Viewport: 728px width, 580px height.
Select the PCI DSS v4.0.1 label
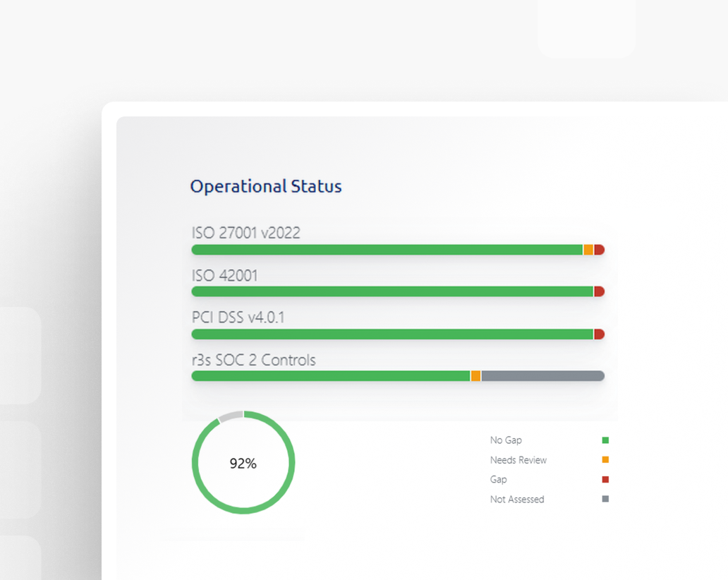point(238,318)
